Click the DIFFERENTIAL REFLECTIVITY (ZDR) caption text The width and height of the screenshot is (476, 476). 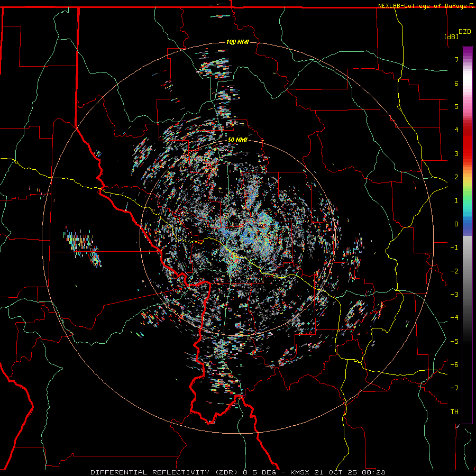point(165,472)
